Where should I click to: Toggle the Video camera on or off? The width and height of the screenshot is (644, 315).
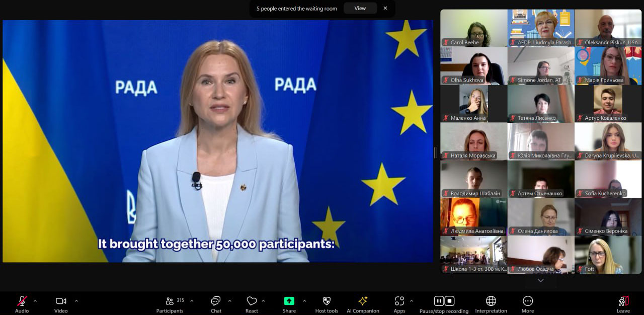[x=61, y=304]
